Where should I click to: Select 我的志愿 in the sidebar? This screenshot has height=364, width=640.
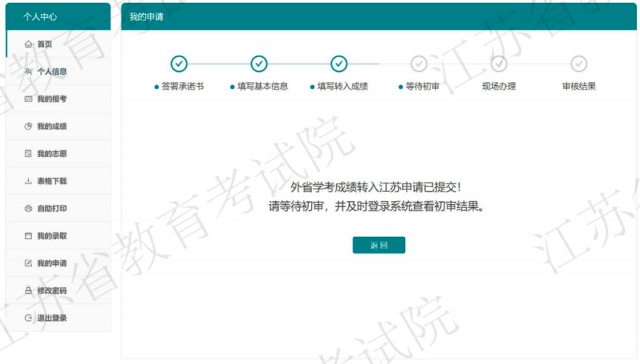58,153
